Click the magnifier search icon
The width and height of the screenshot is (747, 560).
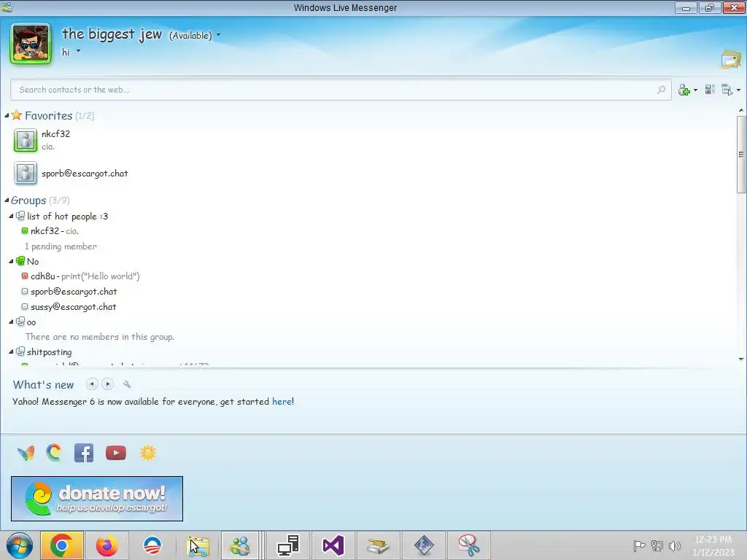coord(661,90)
